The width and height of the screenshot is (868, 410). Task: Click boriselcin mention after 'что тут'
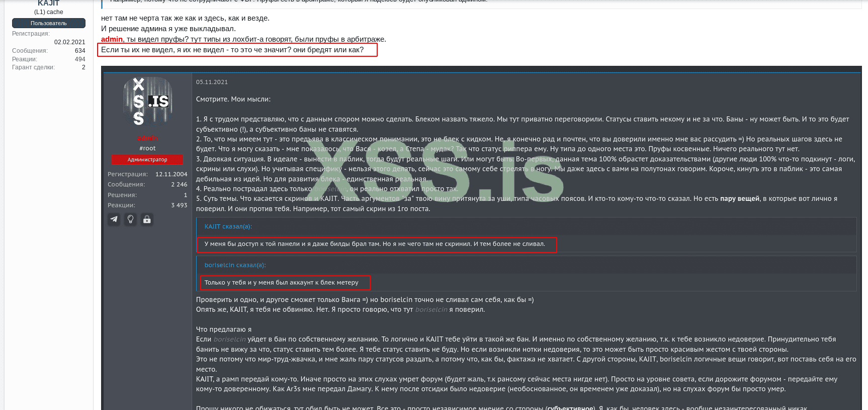[x=431, y=310]
